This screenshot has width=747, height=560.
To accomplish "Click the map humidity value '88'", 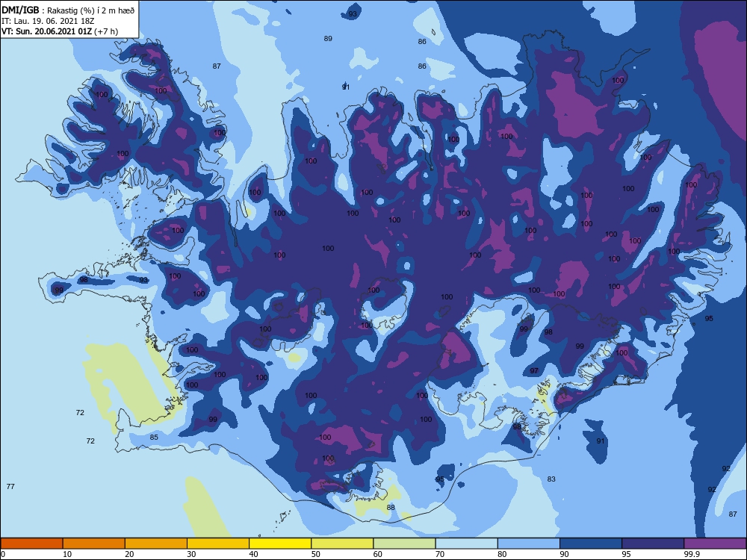I will [x=391, y=508].
